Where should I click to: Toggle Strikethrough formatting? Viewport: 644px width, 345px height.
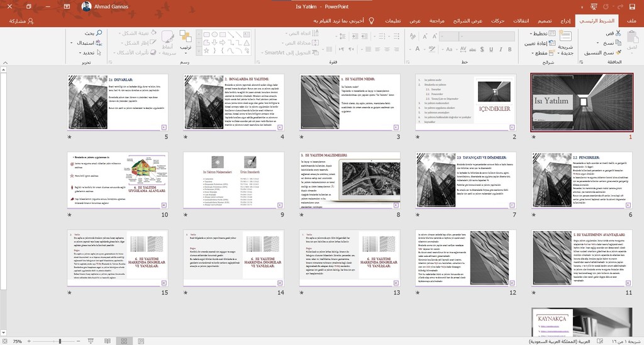pyautogui.click(x=473, y=49)
